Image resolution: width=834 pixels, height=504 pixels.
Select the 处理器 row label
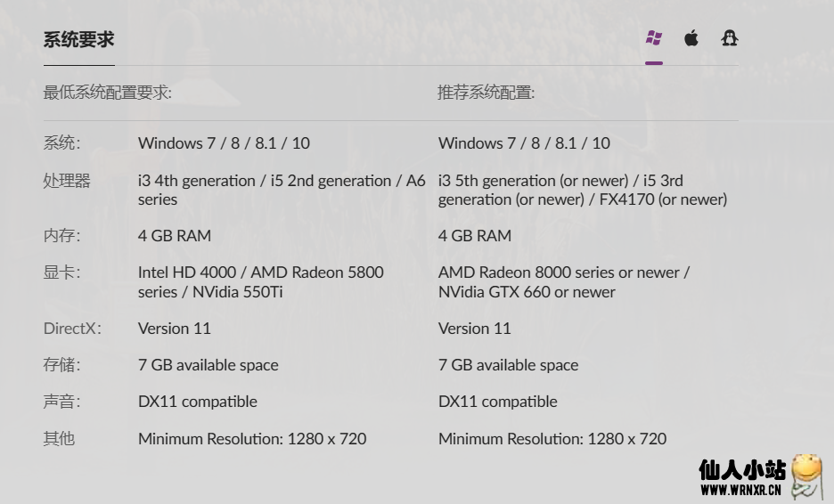tap(67, 181)
